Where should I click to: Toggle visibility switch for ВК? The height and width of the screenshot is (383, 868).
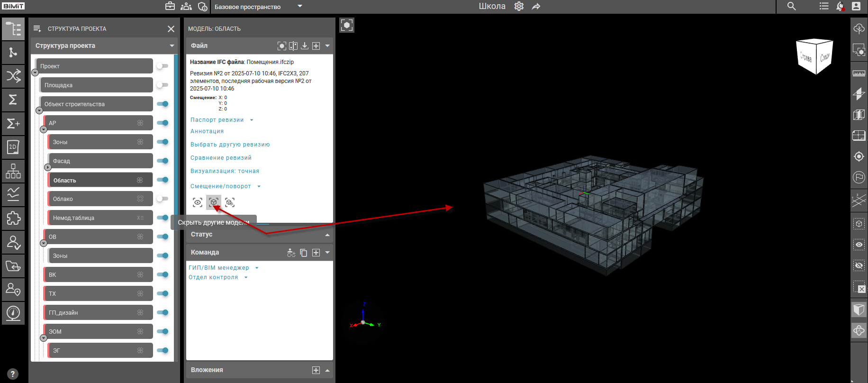(x=163, y=274)
